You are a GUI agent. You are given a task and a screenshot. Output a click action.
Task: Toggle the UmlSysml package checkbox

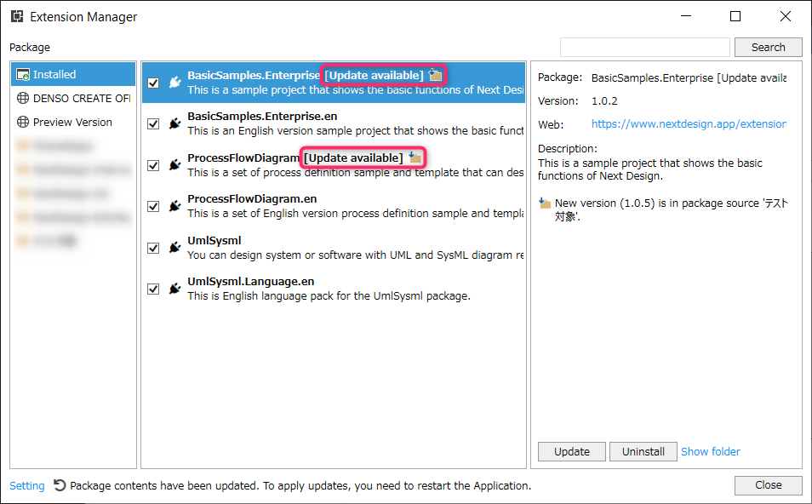pos(153,248)
